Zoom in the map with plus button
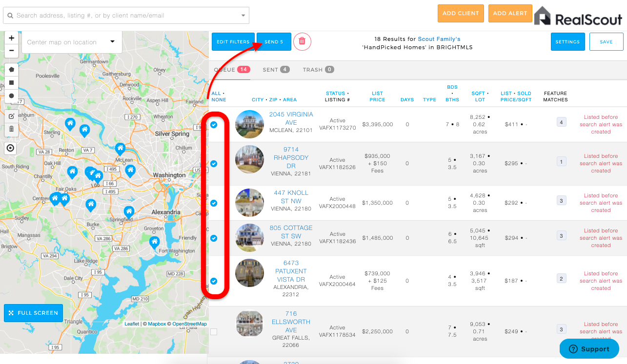The width and height of the screenshot is (627, 364). pos(11,38)
